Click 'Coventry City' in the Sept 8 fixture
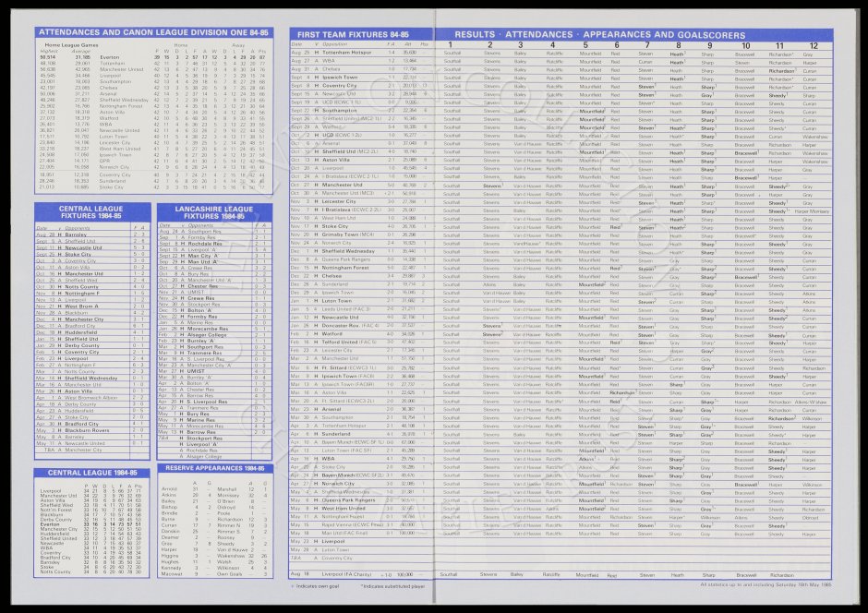Viewport: 868px width, 613px height. [339, 86]
